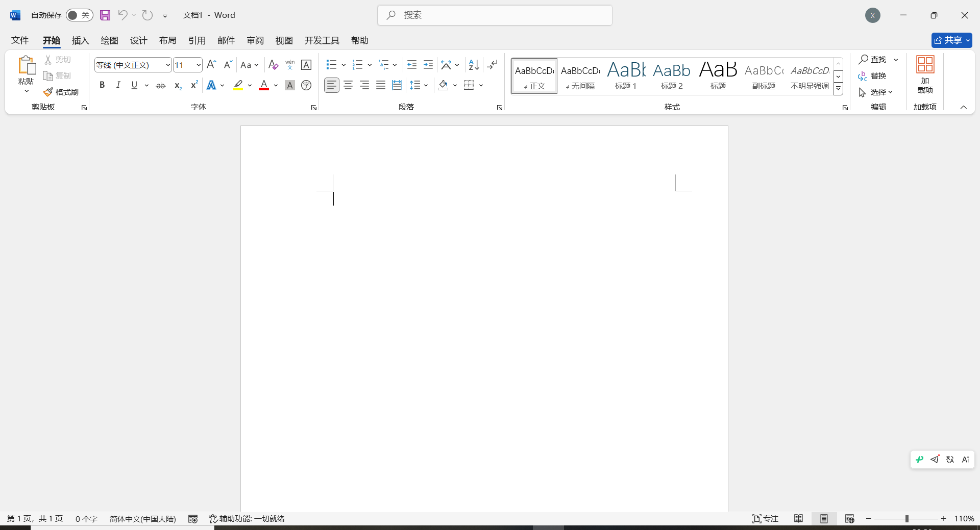Screen dimensions: 980x530
Task: Expand bullet list options arrow
Action: point(344,65)
